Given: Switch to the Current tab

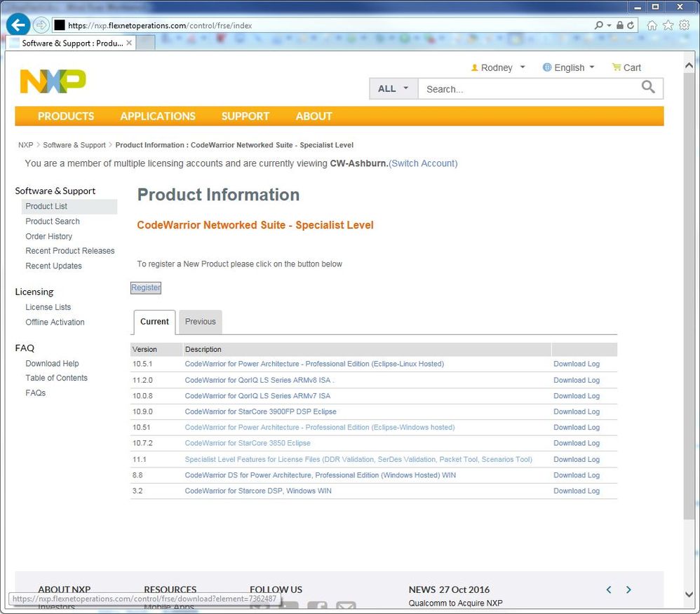Looking at the screenshot, I should click(x=154, y=322).
